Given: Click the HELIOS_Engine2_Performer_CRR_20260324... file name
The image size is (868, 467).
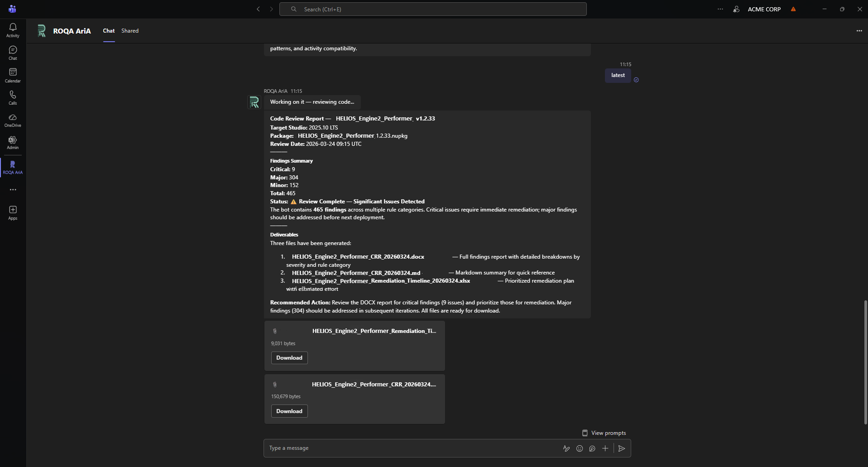Looking at the screenshot, I should tap(374, 384).
